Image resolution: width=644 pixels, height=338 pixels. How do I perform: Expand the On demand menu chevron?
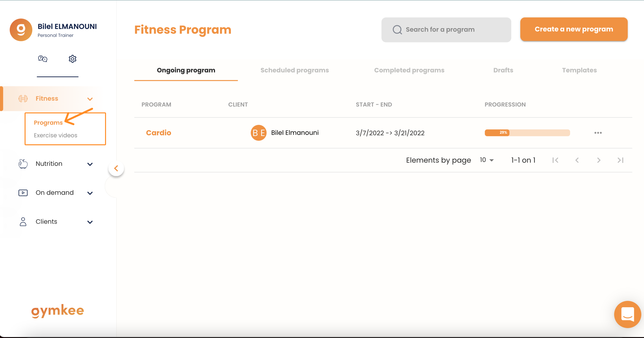tap(90, 193)
